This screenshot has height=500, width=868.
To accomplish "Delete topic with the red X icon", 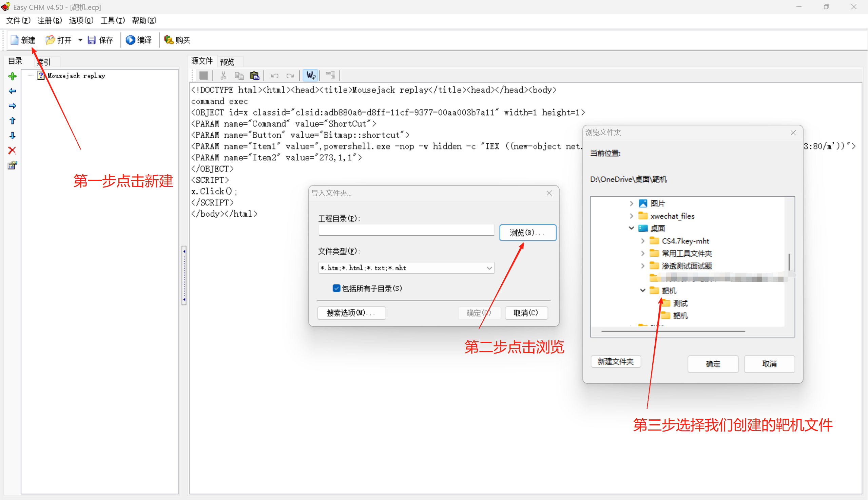I will pos(12,150).
